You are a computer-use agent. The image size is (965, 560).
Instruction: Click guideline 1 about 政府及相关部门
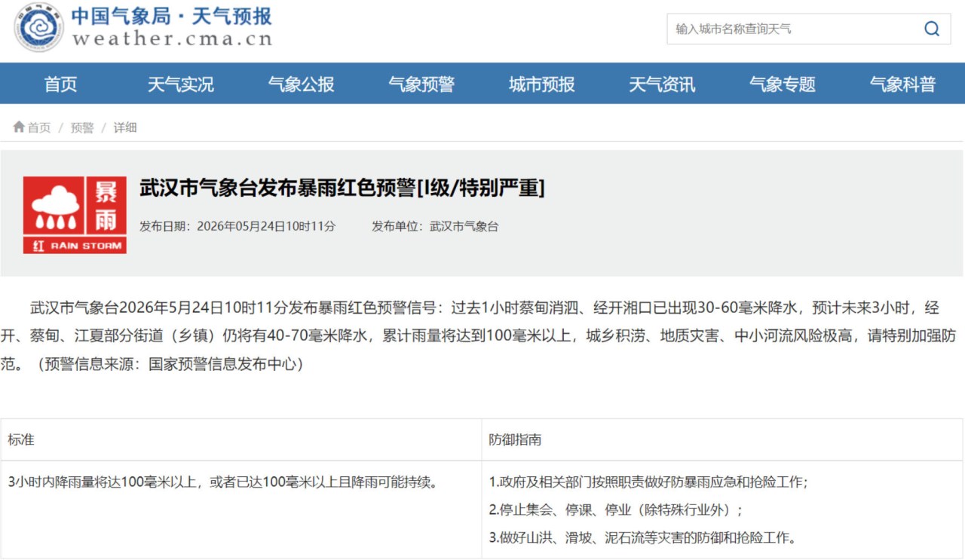pyautogui.click(x=648, y=482)
